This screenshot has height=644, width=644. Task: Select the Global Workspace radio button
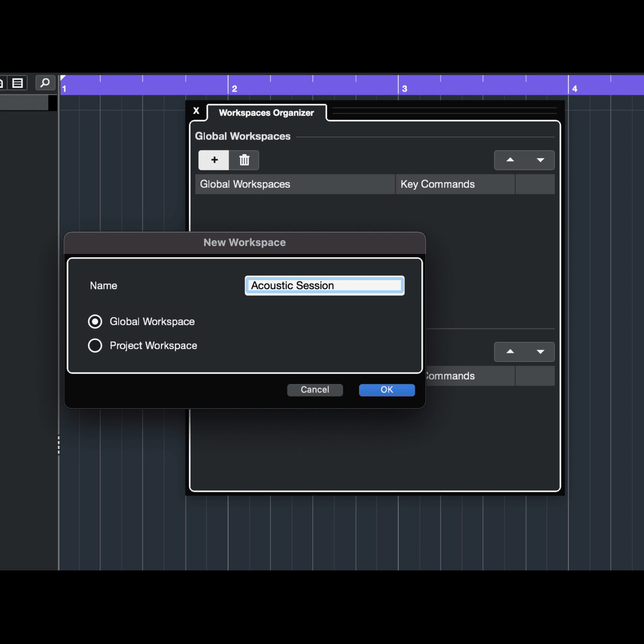pos(95,322)
